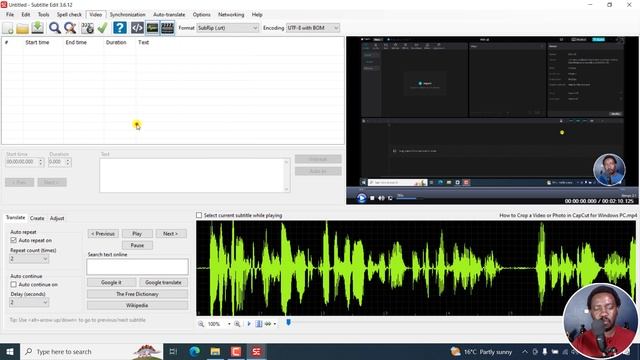
Task: Adjust Start time stepper arrows
Action: coord(40,162)
